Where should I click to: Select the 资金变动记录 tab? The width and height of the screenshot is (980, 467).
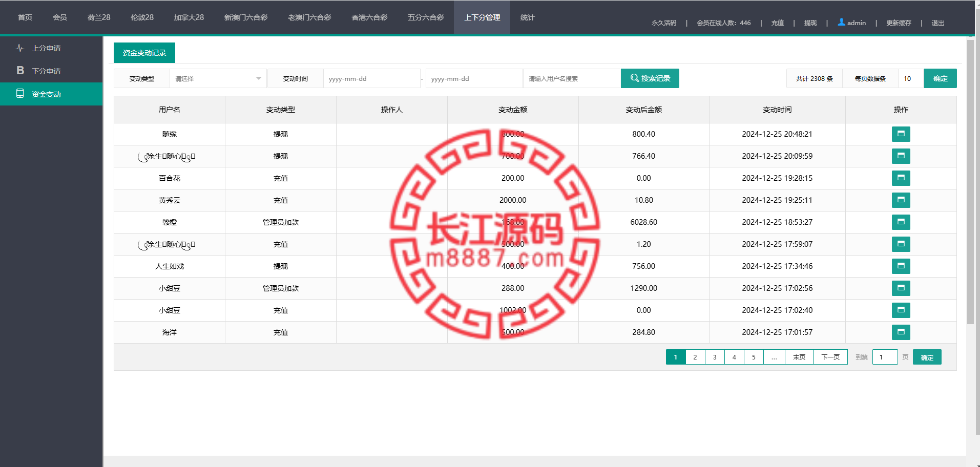click(x=144, y=53)
